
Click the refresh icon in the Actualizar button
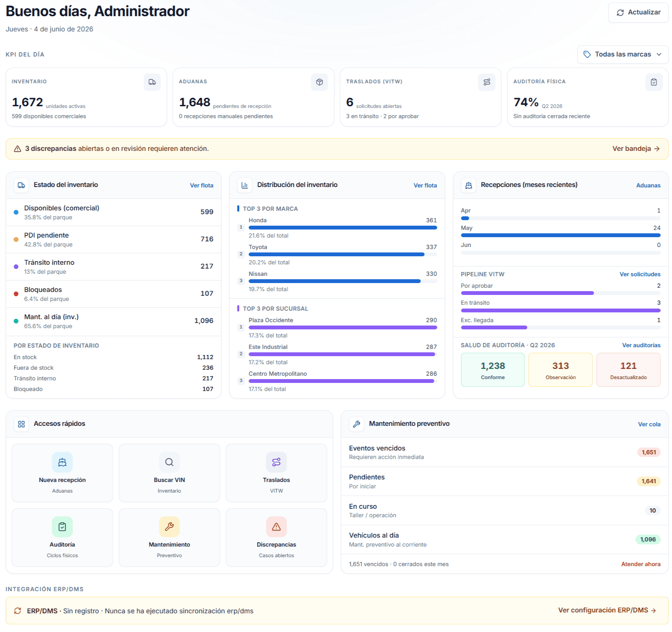point(620,13)
